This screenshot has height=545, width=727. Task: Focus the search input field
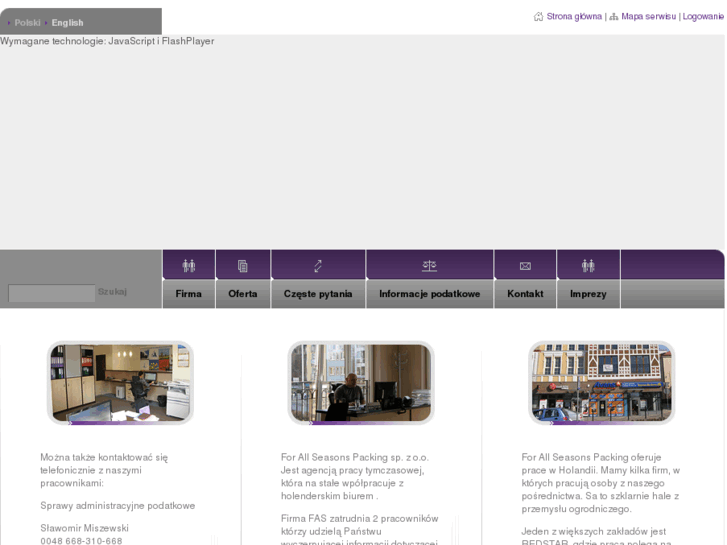[51, 293]
